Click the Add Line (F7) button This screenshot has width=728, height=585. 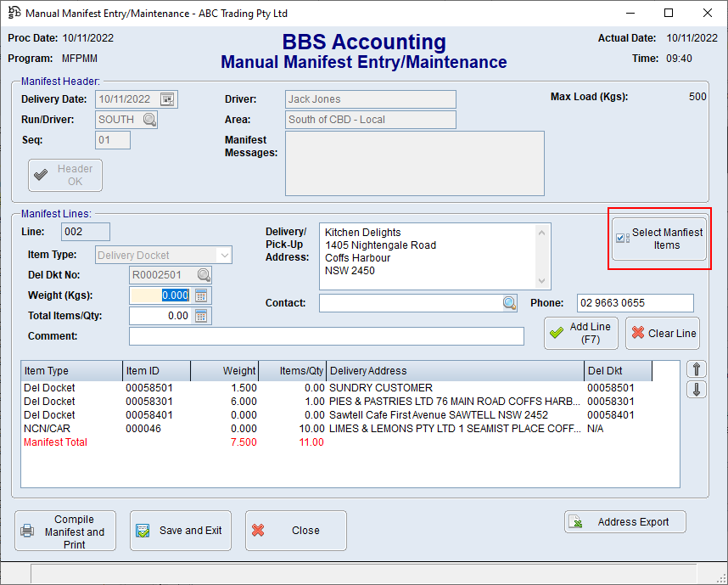(581, 333)
